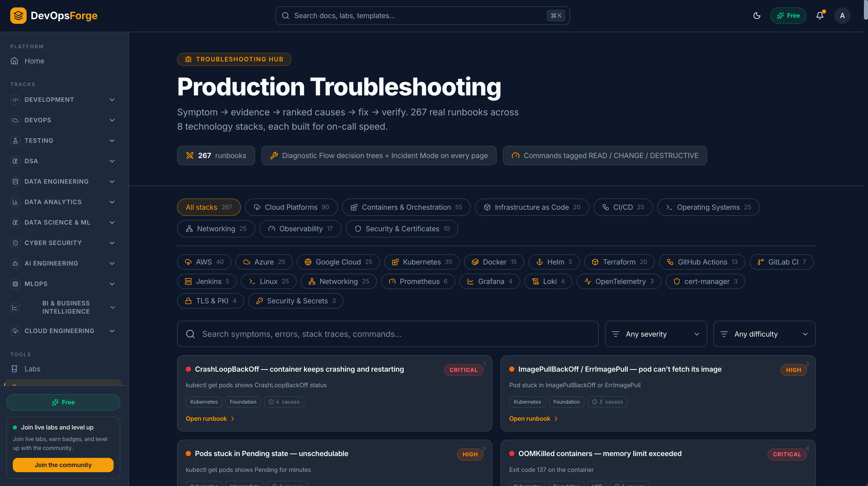The height and width of the screenshot is (486, 868).
Task: Filter by TLS & PKI chip
Action: 211,301
